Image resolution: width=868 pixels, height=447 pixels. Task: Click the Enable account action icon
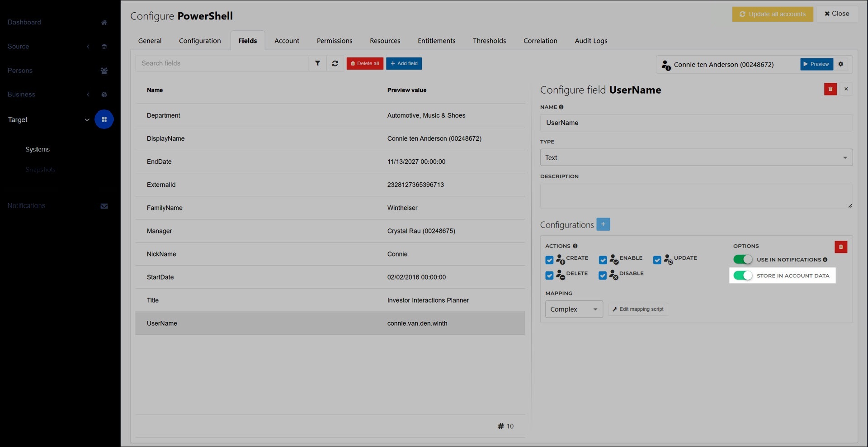point(614,259)
